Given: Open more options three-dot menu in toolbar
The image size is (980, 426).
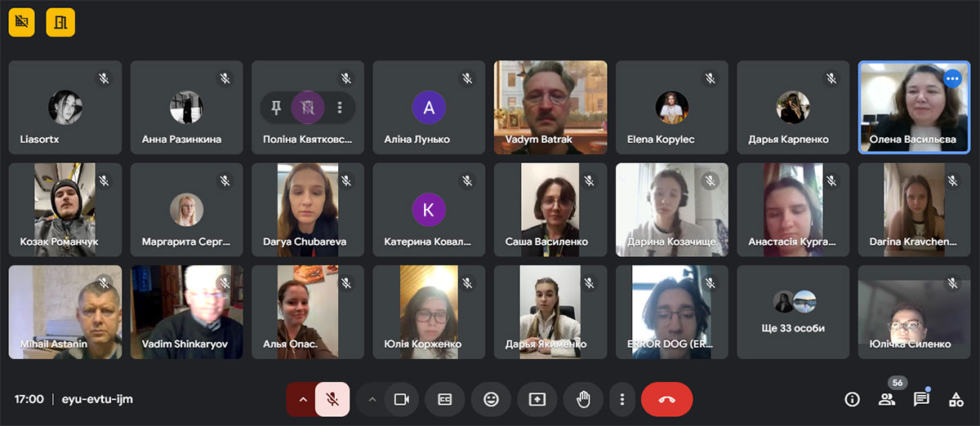Looking at the screenshot, I should [622, 399].
